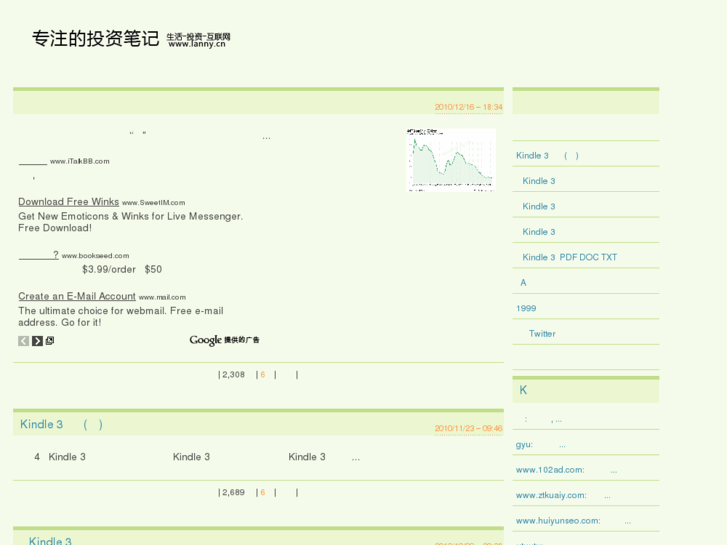Click ad text Get New Emoticons & Winks
The height and width of the screenshot is (545, 727).
coord(130,222)
